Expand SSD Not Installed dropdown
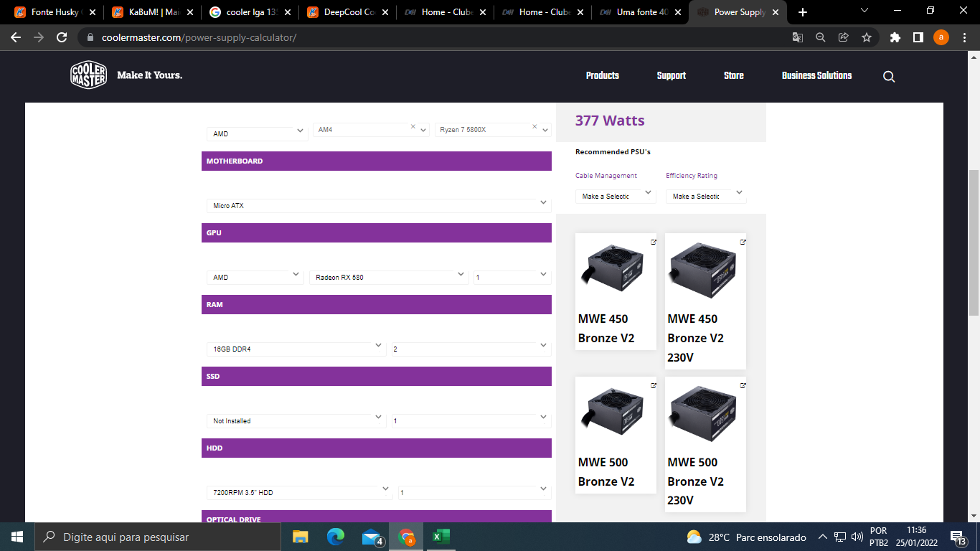 click(x=296, y=420)
